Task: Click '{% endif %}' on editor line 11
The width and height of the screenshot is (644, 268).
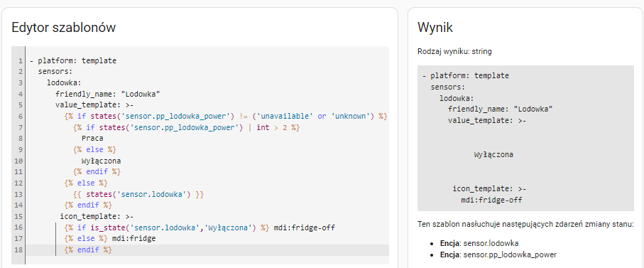Action: pyautogui.click(x=97, y=172)
